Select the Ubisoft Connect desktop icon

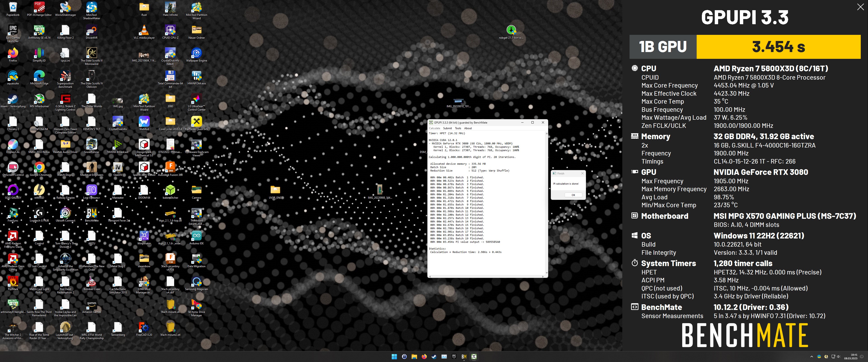65,215
